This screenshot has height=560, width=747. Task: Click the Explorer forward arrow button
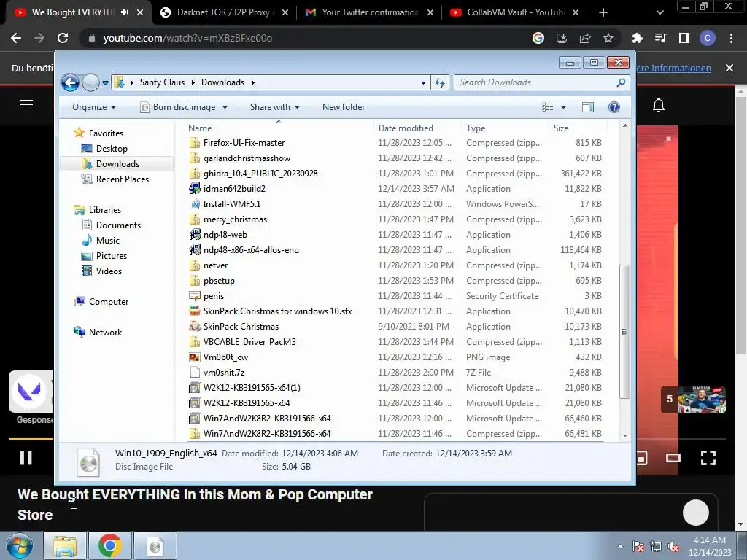(90, 83)
